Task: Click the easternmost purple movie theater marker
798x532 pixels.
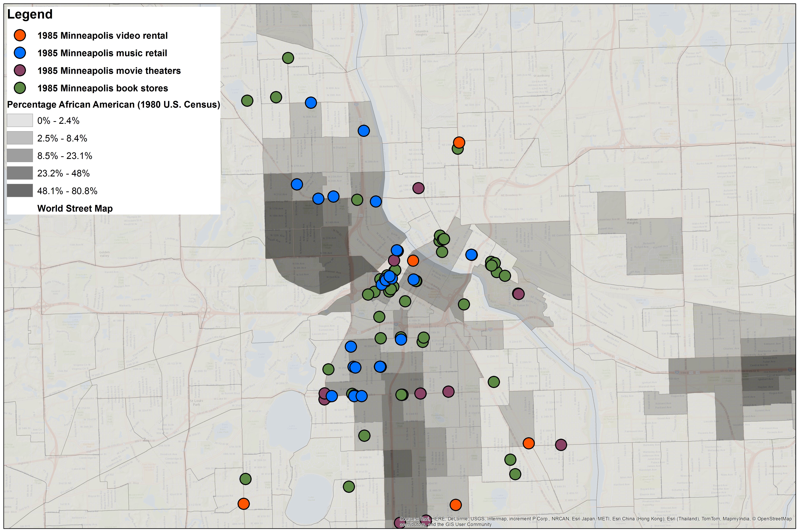Action: tap(561, 445)
